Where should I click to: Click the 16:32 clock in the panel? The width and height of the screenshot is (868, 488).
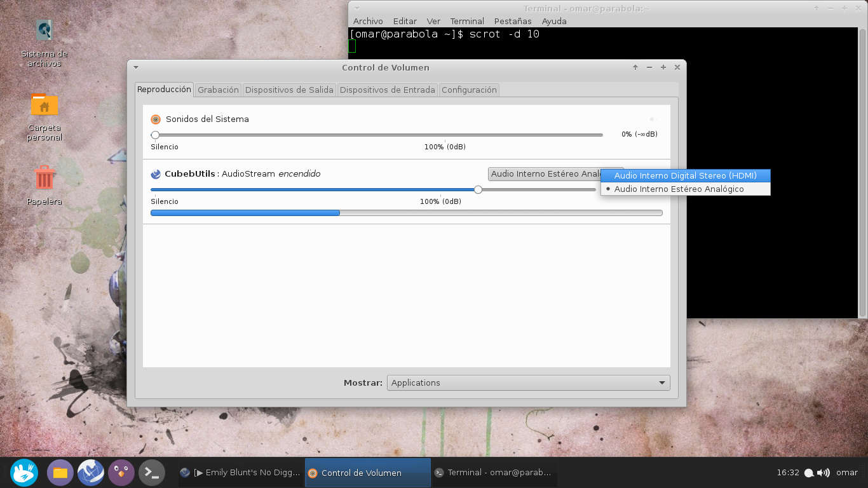[x=788, y=473]
